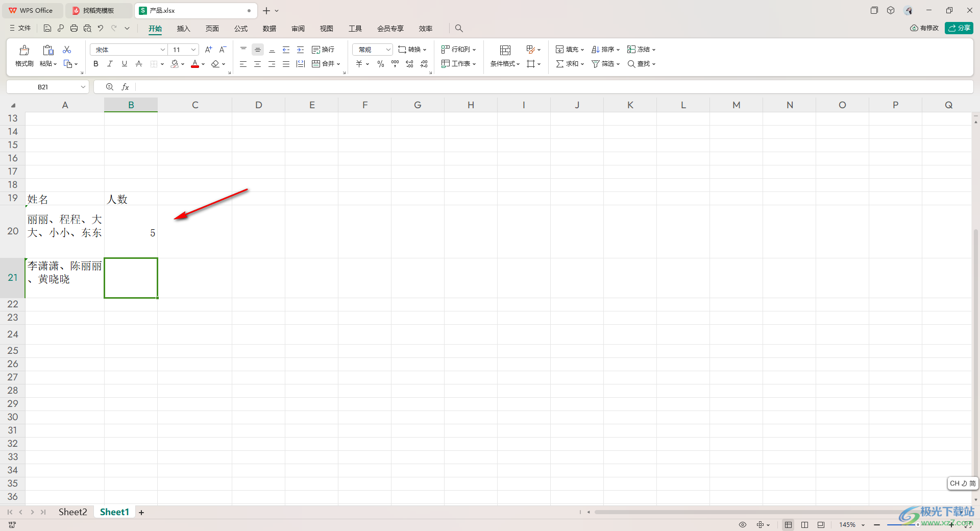980x531 pixels.
Task: Open the zoom percentage 145% dropdown
Action: click(863, 524)
